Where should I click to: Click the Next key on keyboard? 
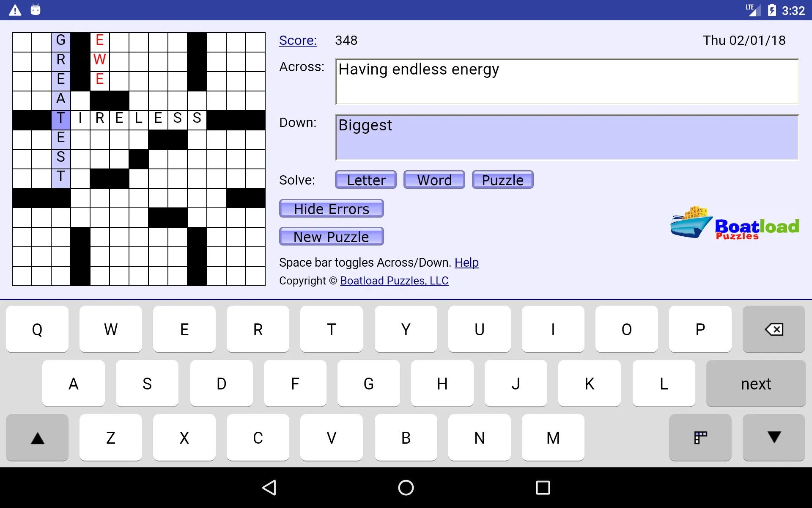click(x=756, y=384)
